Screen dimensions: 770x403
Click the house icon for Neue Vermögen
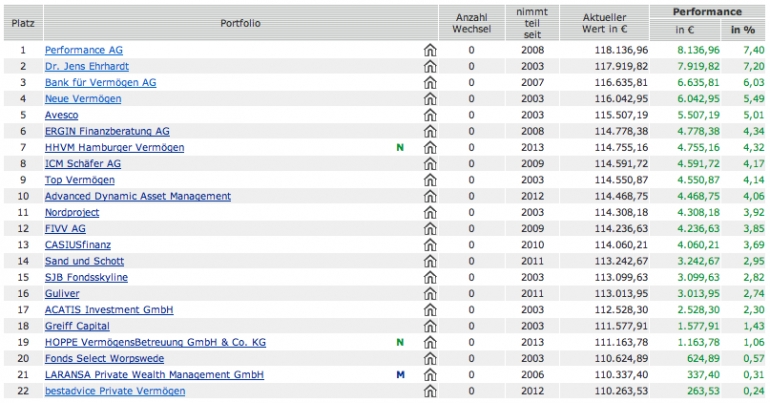tap(430, 99)
